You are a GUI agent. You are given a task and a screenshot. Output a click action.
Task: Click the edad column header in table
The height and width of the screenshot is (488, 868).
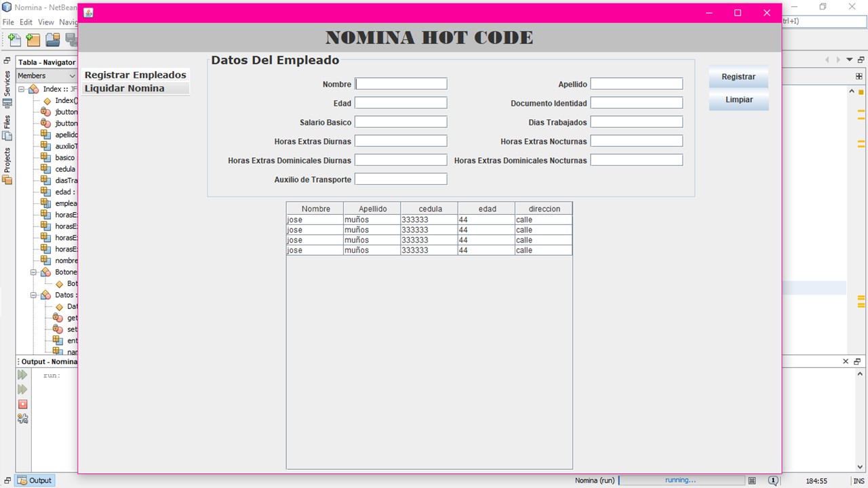(x=487, y=209)
